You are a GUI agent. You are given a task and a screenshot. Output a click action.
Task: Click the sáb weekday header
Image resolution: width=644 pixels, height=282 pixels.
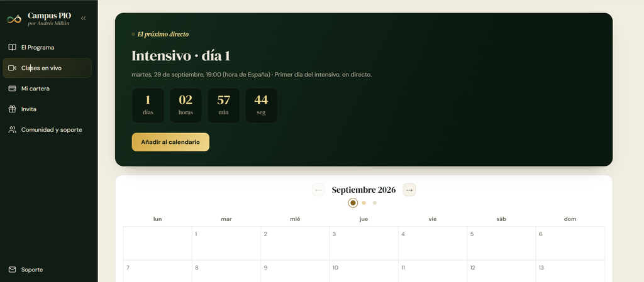(x=501, y=219)
